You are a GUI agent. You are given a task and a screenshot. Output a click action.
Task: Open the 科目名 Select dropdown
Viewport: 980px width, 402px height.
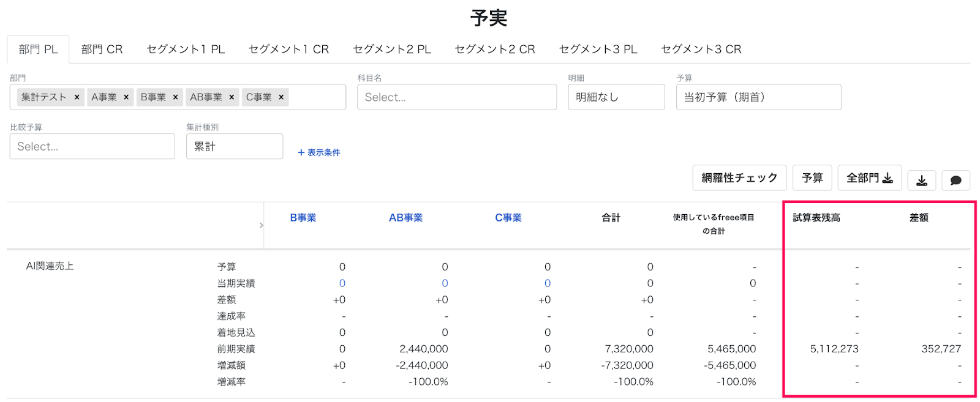(457, 97)
